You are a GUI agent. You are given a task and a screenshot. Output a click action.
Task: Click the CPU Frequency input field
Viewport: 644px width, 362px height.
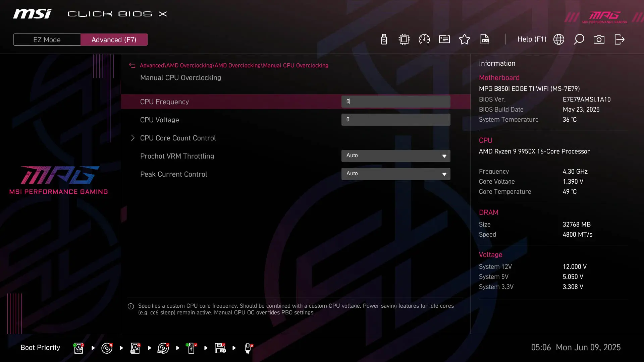pos(396,102)
